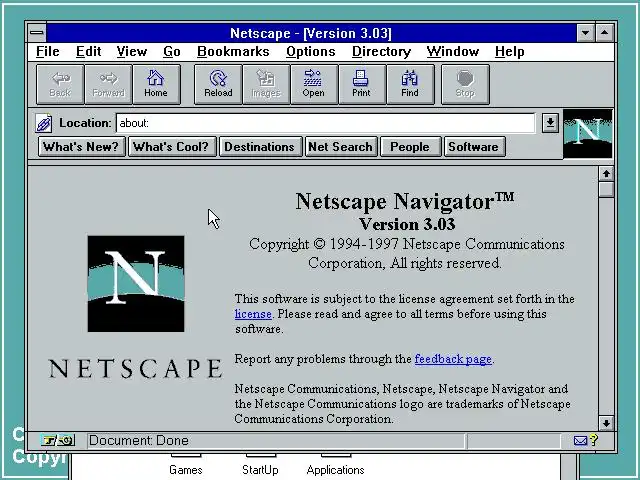Viewport: 640px width, 480px height.
Task: Open the mail envelope icon in status bar
Action: [580, 440]
